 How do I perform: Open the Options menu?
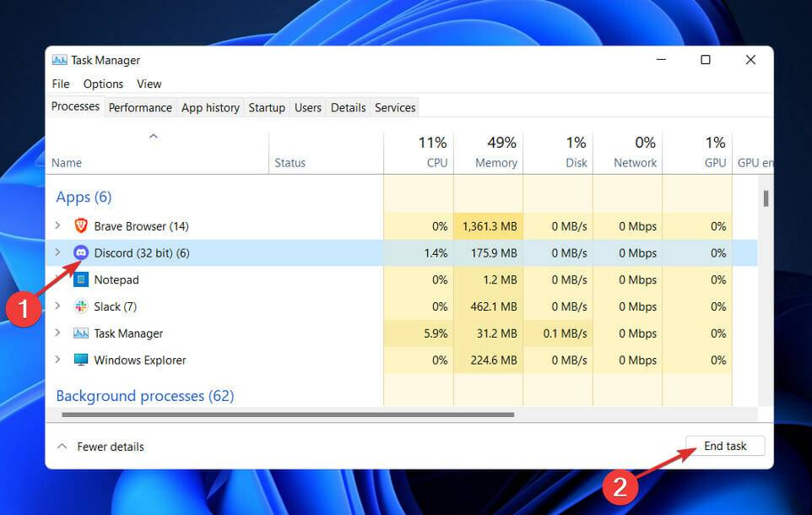(x=102, y=84)
